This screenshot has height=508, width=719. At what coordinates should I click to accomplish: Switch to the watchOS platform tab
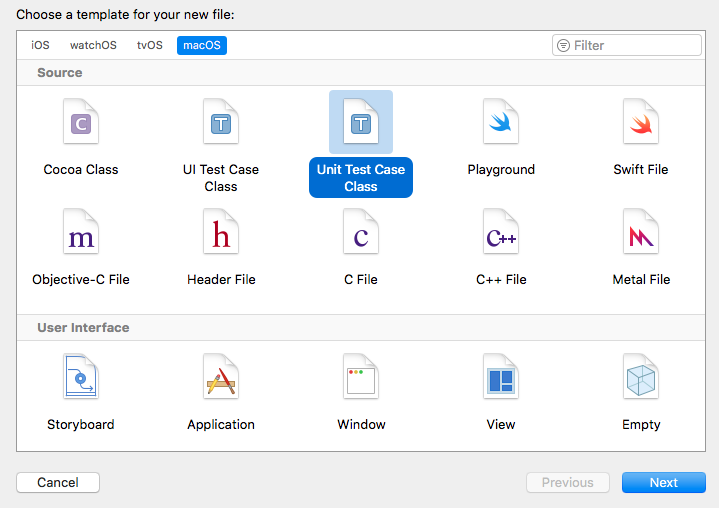(x=93, y=45)
